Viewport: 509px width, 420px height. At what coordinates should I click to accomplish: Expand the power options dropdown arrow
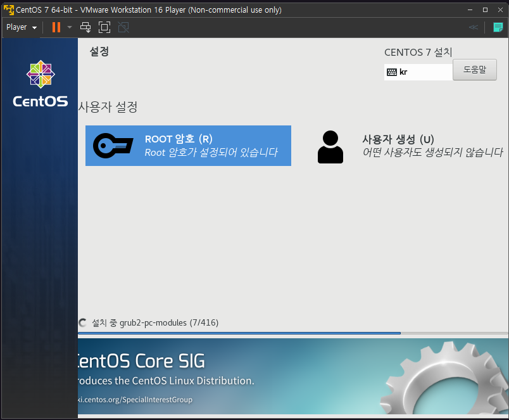pos(70,27)
